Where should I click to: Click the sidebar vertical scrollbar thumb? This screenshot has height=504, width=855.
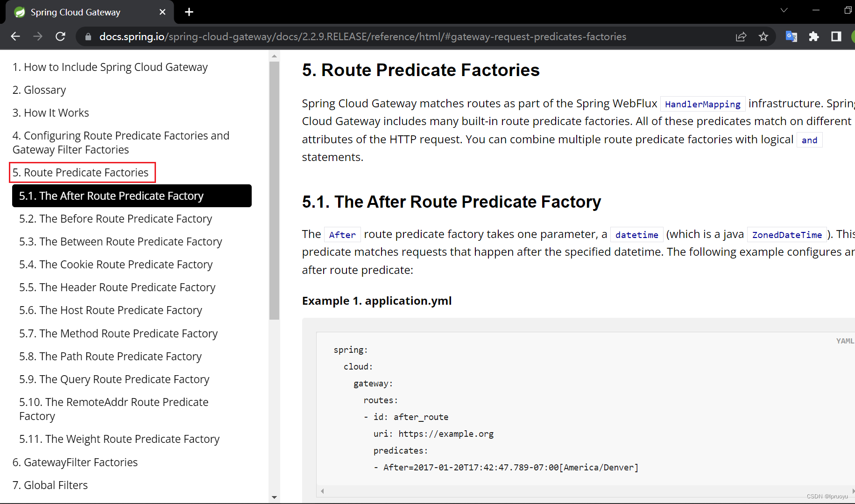tap(274, 190)
